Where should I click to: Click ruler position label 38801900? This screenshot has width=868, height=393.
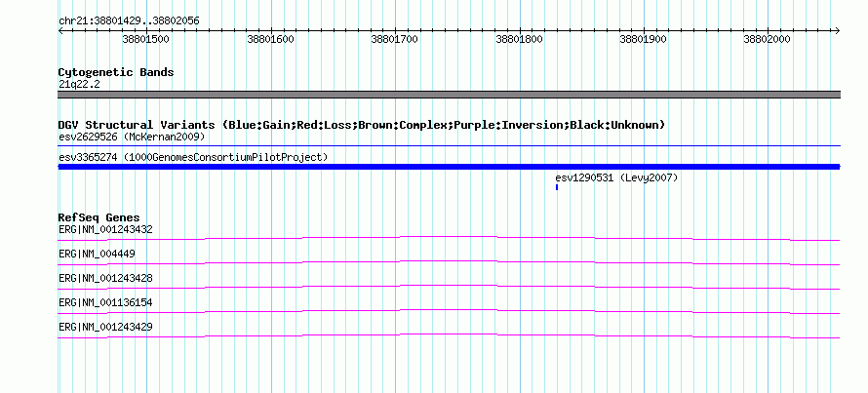coord(644,39)
